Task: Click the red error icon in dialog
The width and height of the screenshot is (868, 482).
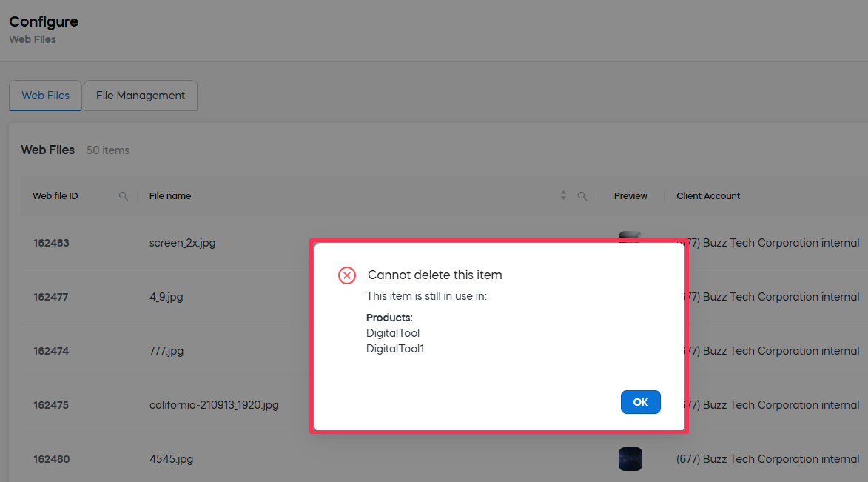Action: coord(347,275)
